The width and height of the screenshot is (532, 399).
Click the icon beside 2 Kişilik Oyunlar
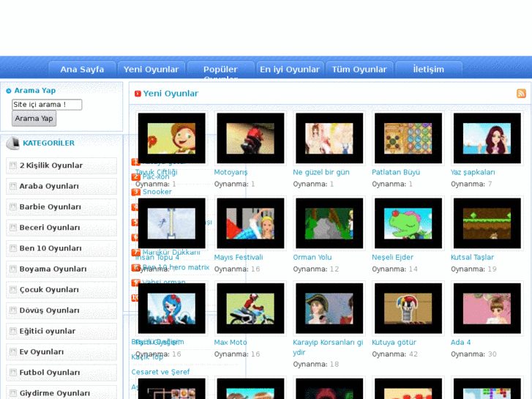pyautogui.click(x=13, y=165)
